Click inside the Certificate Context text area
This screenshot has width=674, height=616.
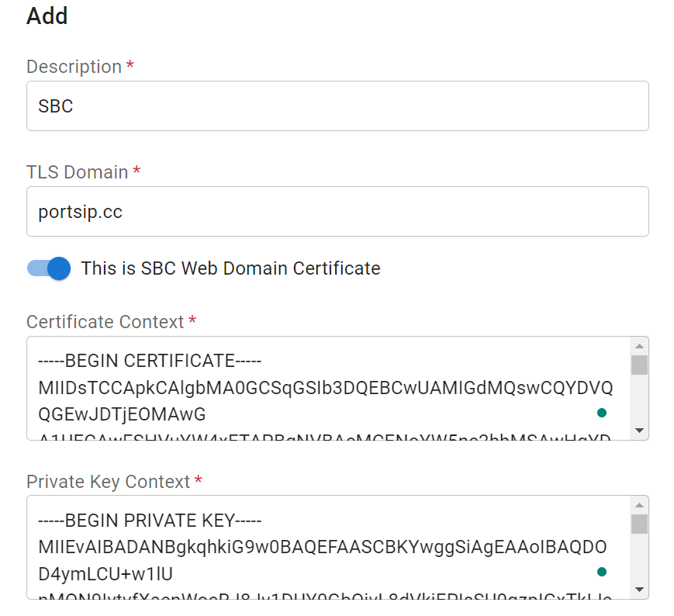pos(326,388)
